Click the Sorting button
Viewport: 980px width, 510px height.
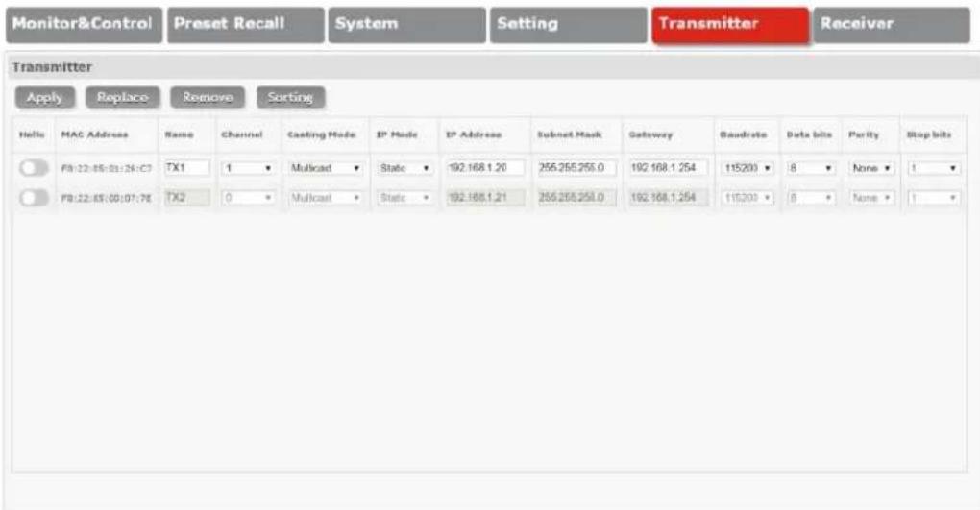coord(290,98)
